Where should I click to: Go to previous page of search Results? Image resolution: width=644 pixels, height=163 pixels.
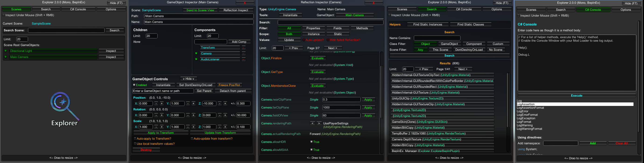click(x=424, y=69)
